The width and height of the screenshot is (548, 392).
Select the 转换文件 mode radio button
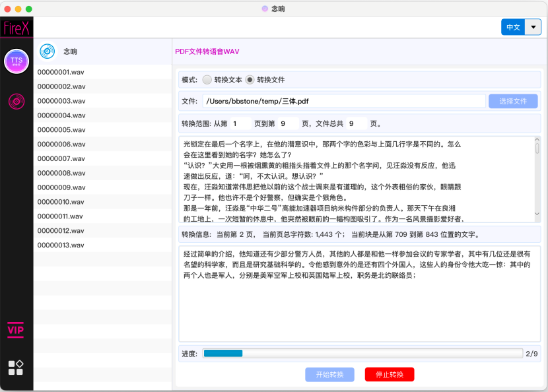click(250, 80)
